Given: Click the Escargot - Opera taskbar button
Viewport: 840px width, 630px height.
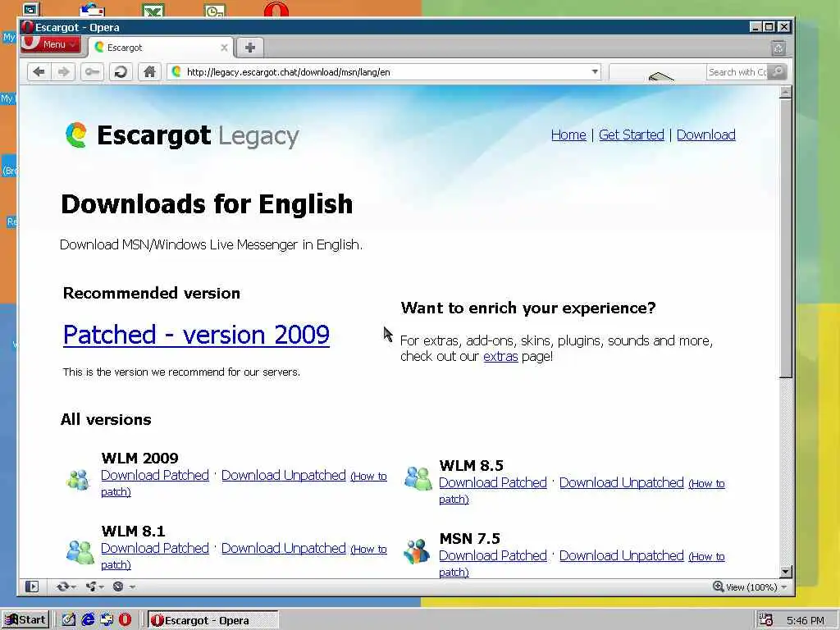Looking at the screenshot, I should pyautogui.click(x=212, y=620).
